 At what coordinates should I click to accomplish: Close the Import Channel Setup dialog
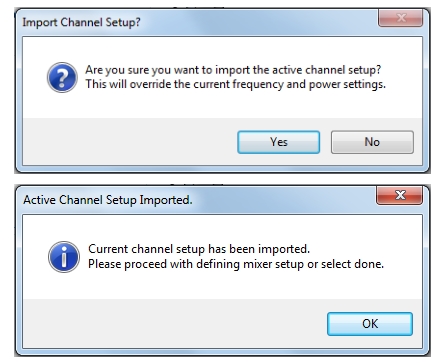(401, 18)
